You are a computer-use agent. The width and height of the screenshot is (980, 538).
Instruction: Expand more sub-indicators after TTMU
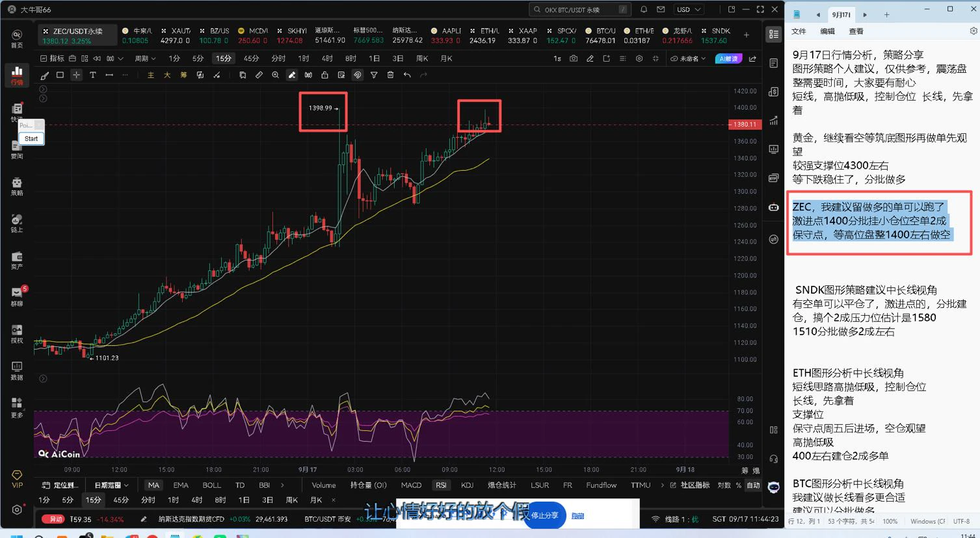(663, 485)
